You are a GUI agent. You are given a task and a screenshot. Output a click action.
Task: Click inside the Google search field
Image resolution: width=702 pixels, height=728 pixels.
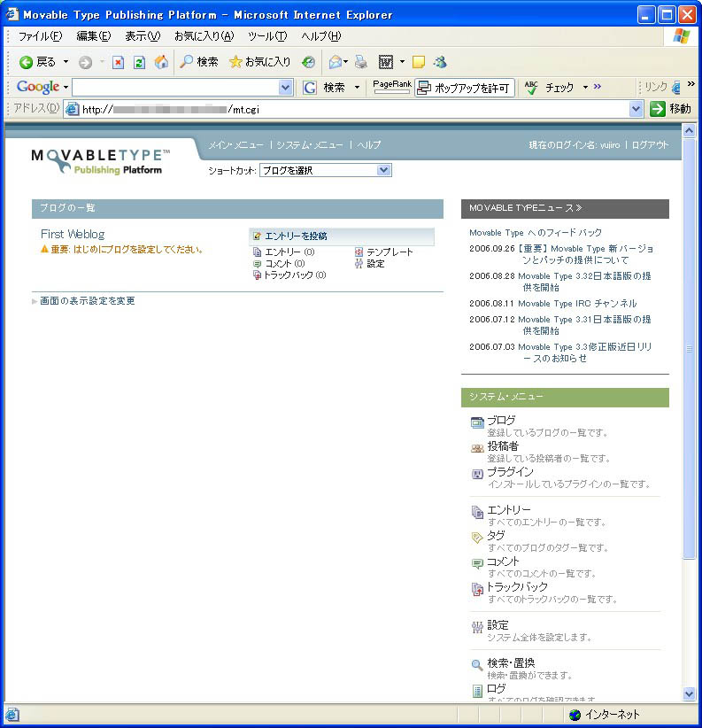point(176,88)
